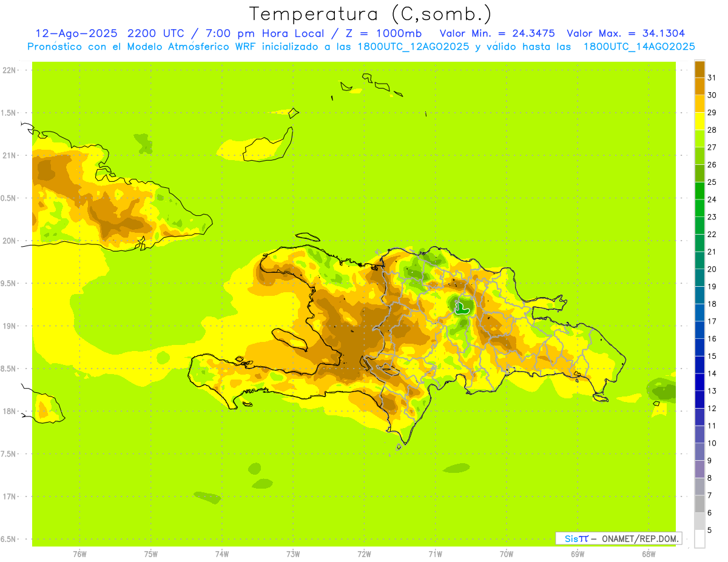Click the '69W' longitude label
Image resolution: width=728 pixels, height=562 pixels.
pyautogui.click(x=578, y=554)
